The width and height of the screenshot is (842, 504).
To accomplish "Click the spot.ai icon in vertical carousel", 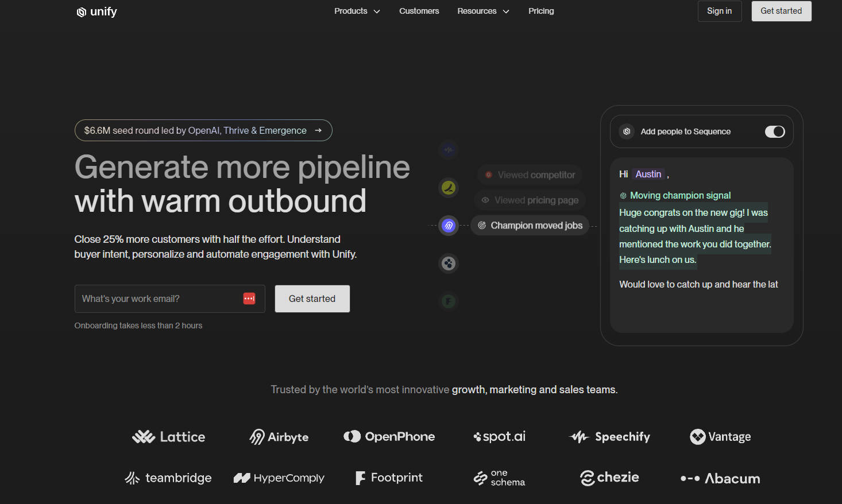I will (x=449, y=263).
